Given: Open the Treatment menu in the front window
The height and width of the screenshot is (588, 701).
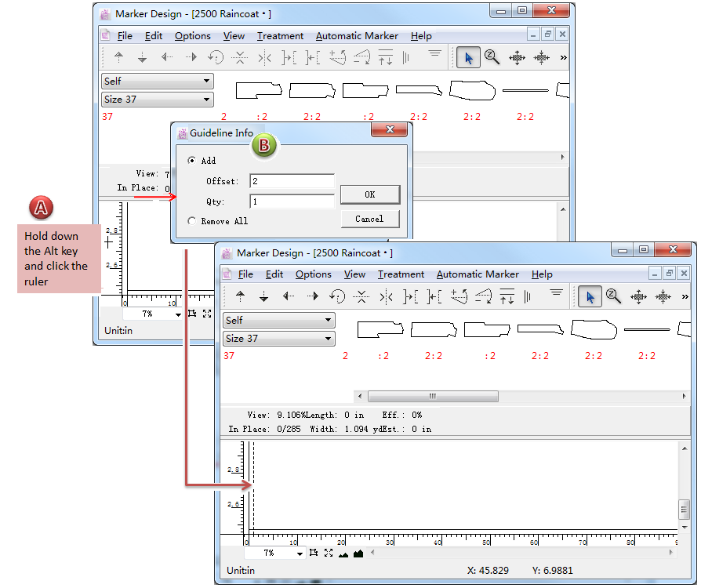Looking at the screenshot, I should (x=401, y=274).
